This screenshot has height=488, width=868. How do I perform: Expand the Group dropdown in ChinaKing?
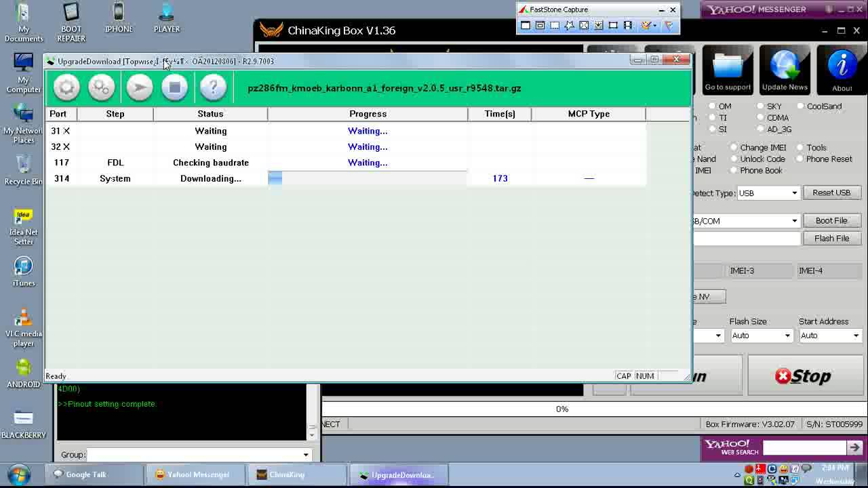coord(306,455)
